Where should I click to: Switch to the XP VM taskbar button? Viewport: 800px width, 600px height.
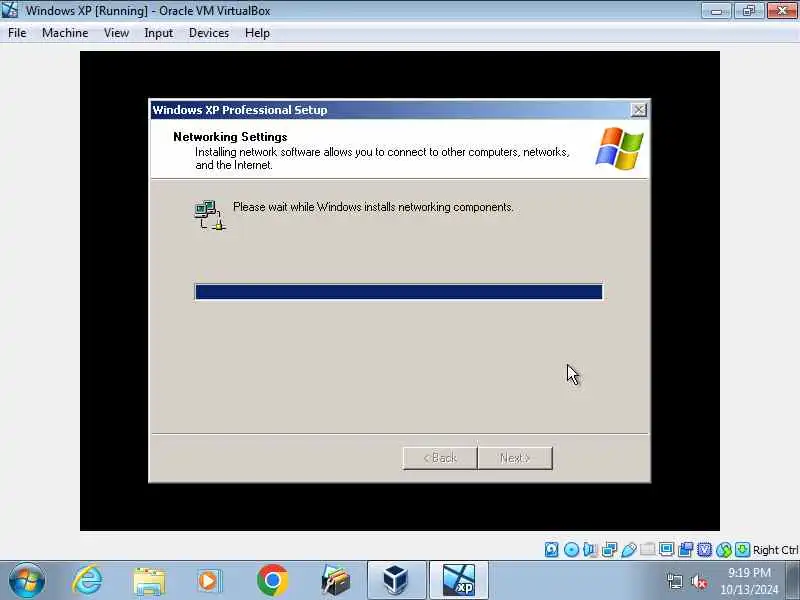459,581
